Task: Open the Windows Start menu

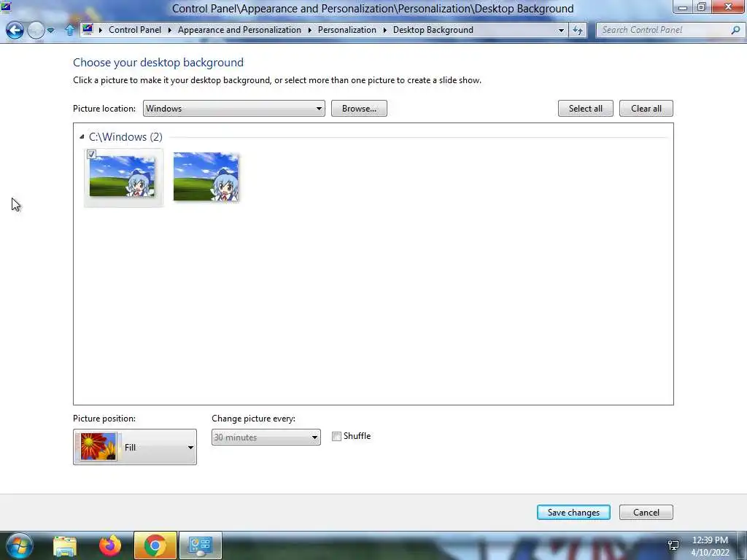Action: point(20,545)
